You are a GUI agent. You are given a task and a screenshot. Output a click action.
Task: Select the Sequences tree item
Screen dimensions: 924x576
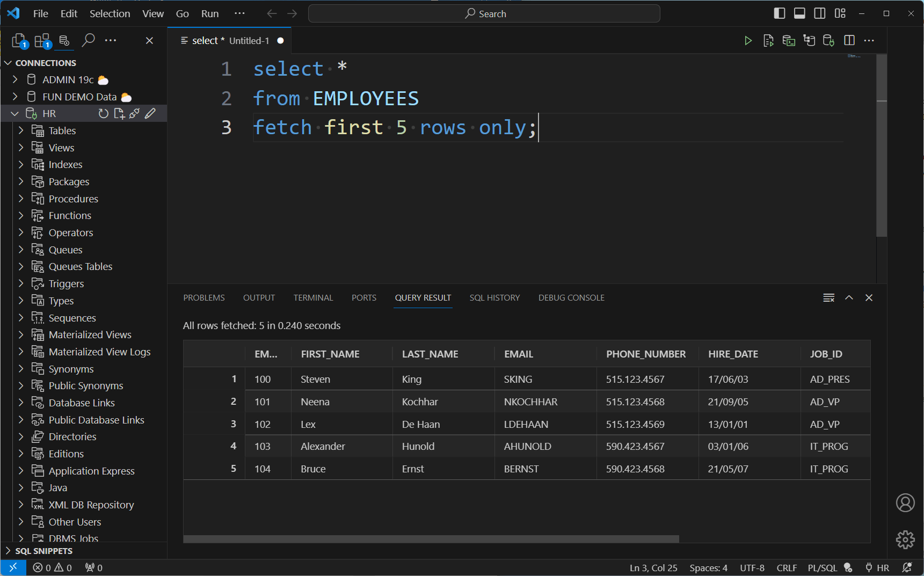[72, 318]
